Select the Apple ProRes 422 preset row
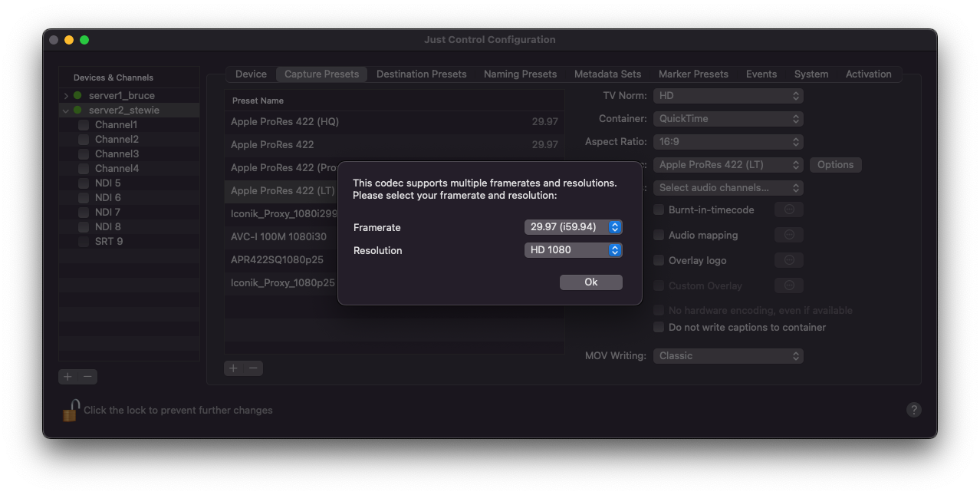This screenshot has width=980, height=495. coord(394,145)
